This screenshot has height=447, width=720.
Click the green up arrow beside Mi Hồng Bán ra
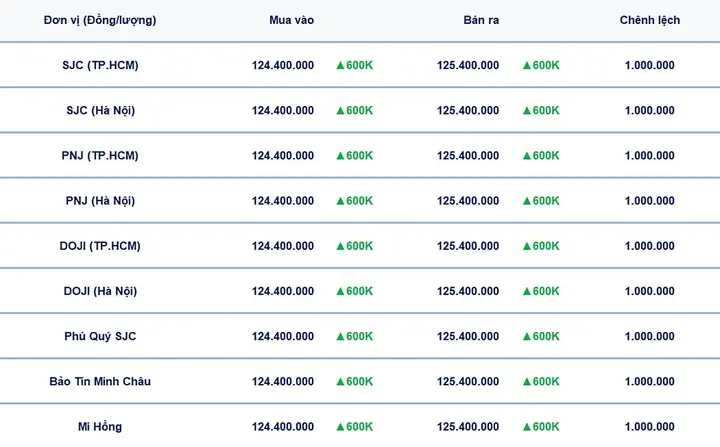[x=527, y=427]
